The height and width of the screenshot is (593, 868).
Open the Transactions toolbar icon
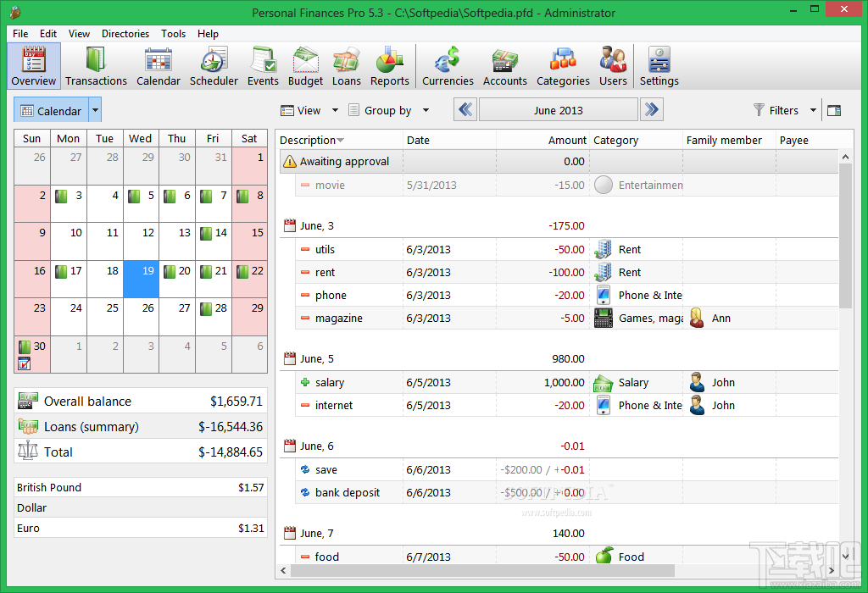click(96, 66)
